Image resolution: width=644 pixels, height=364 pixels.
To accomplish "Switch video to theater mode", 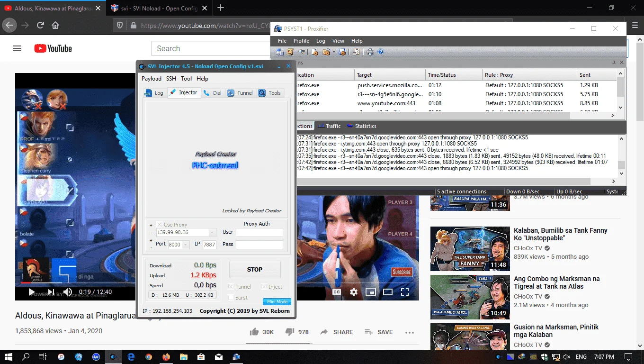I will tap(388, 292).
